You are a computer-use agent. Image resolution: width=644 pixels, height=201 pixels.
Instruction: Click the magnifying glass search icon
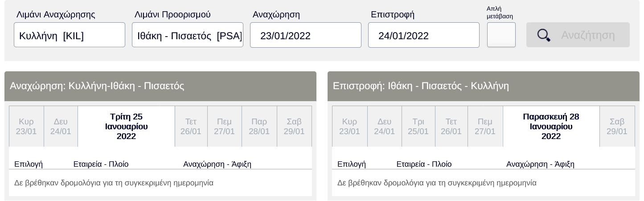(x=544, y=35)
